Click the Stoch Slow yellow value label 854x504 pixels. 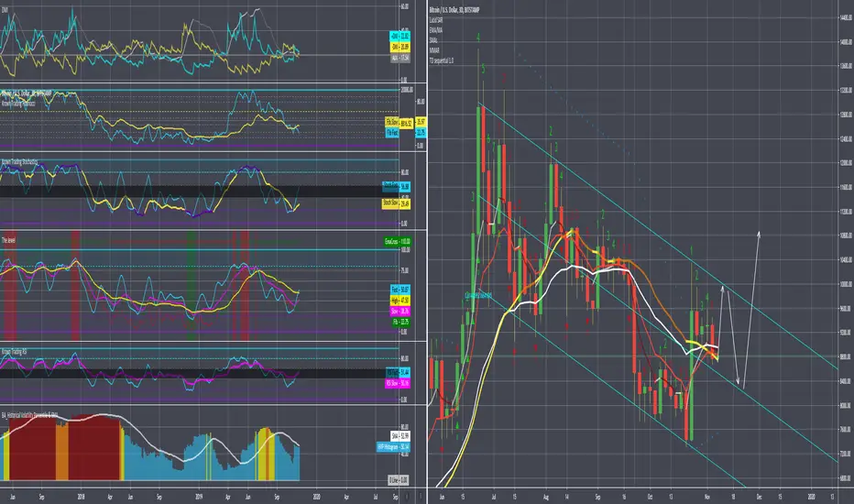(396, 203)
